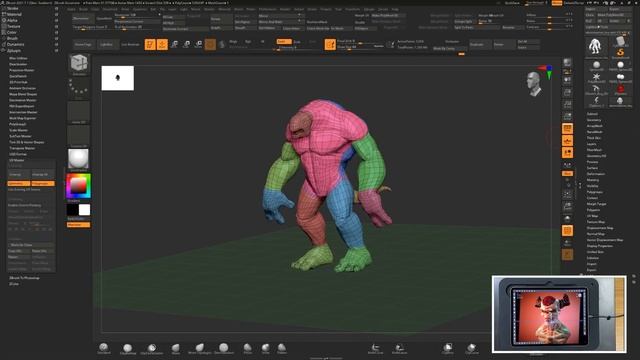The height and width of the screenshot is (360, 640).
Task: Select the Move brush at the bottom shelf
Action: [176, 349]
